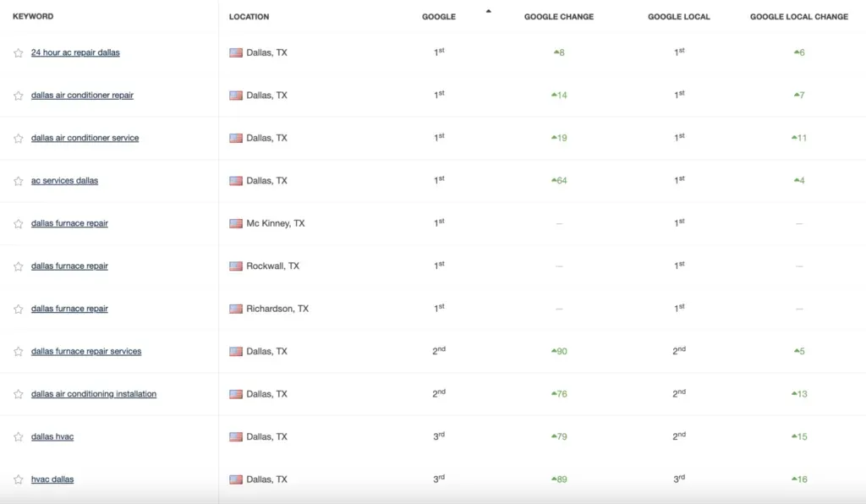
Task: Open the "dallas air conditioner repair" keyword link
Action: click(81, 95)
